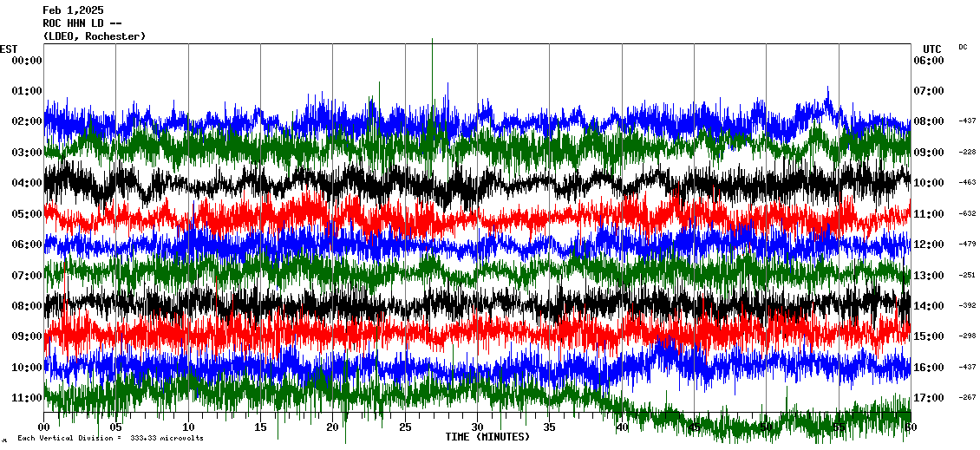Click the 30 minute tick label
This screenshot has width=980, height=450.
477,427
